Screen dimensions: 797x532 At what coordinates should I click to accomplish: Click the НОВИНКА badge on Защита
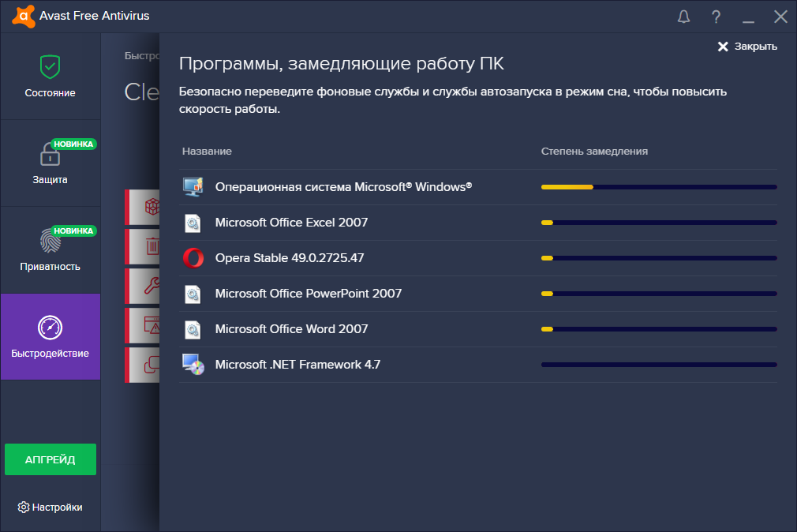(x=73, y=144)
